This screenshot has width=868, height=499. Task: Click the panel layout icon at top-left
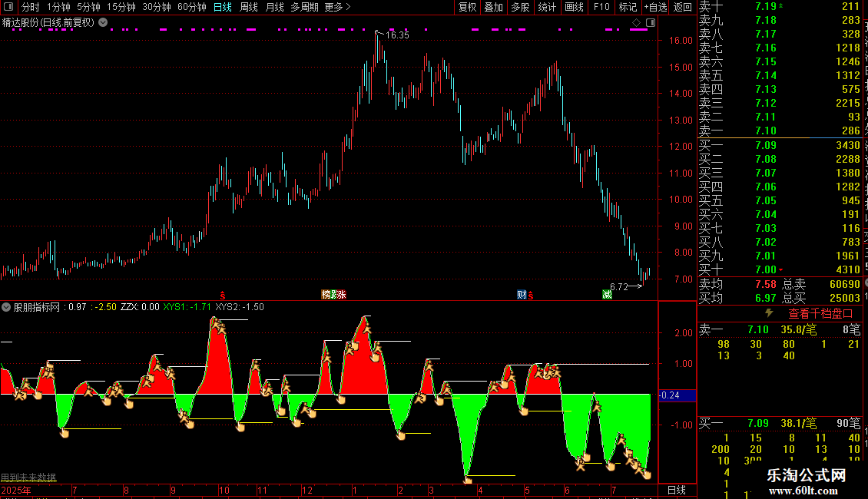(8, 7)
